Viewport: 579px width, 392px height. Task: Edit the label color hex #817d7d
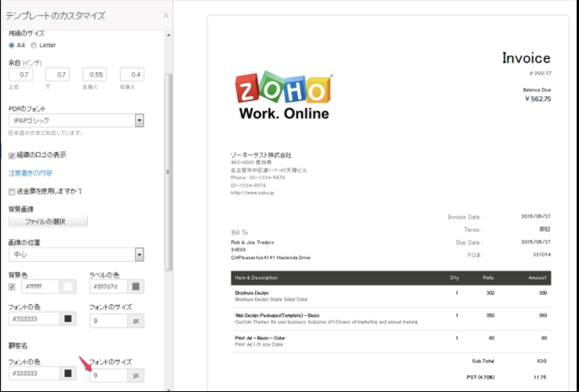coord(108,286)
